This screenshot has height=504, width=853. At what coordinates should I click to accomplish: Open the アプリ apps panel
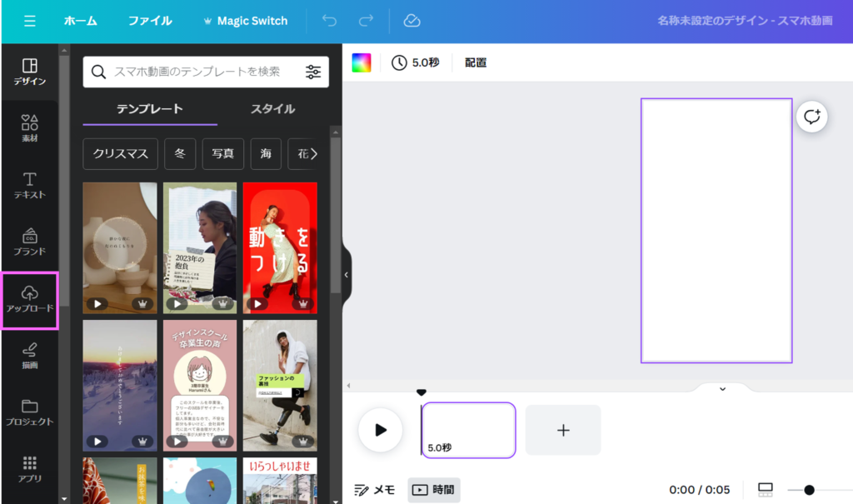pyautogui.click(x=30, y=468)
